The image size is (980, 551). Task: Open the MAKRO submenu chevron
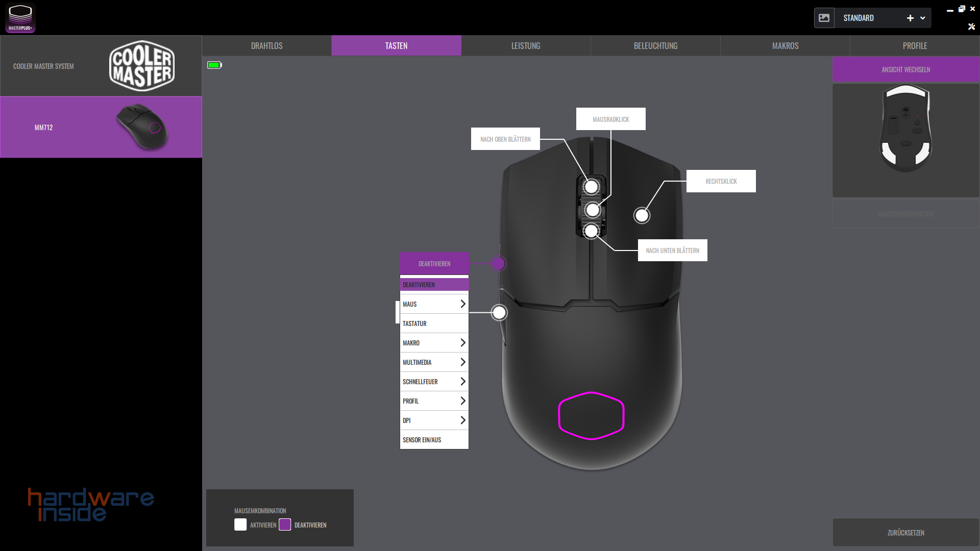coord(462,342)
